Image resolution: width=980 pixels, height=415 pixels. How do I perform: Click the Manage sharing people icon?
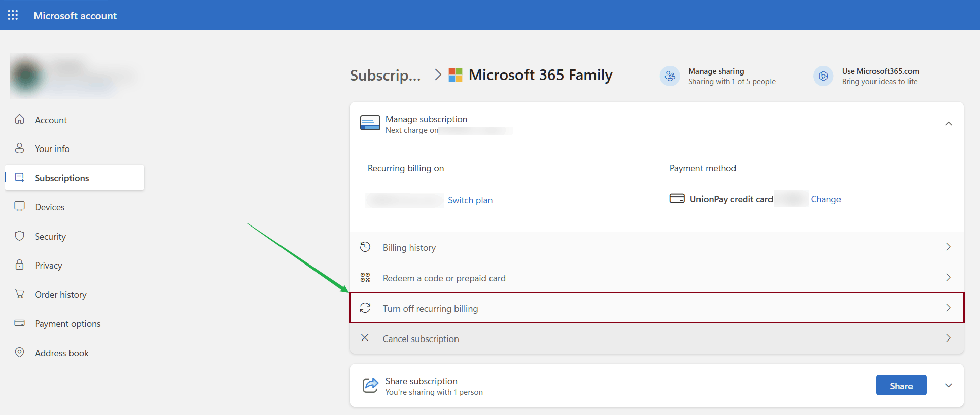tap(670, 76)
